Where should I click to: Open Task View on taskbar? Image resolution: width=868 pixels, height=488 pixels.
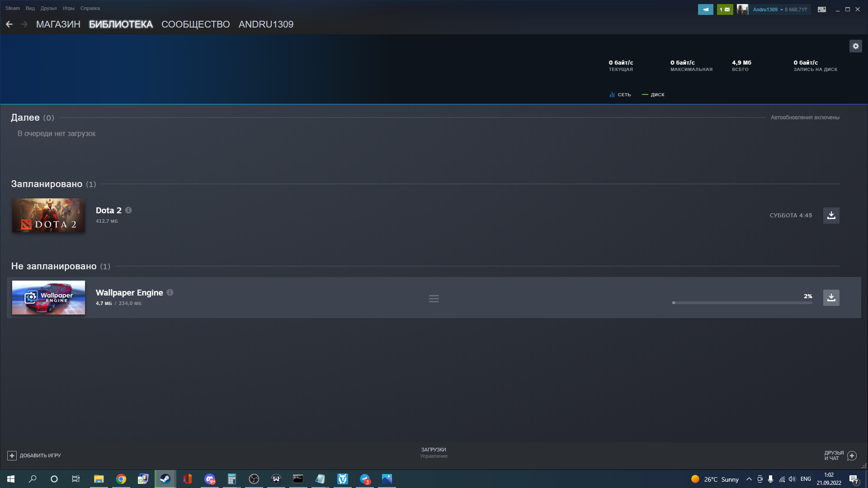pos(76,479)
